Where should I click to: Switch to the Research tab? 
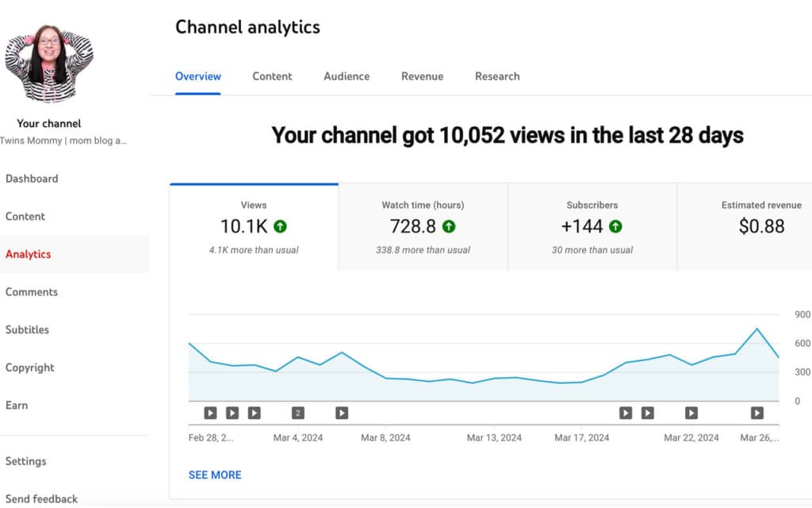pos(497,76)
